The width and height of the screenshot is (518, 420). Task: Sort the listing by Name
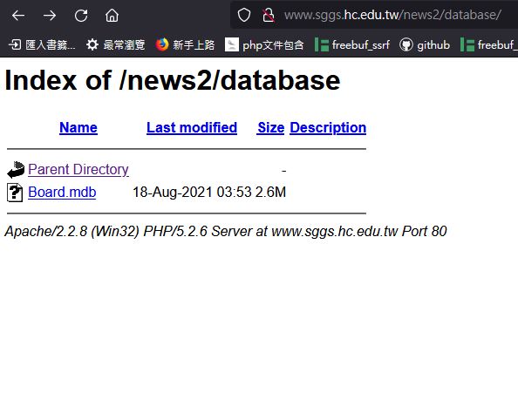(x=78, y=127)
